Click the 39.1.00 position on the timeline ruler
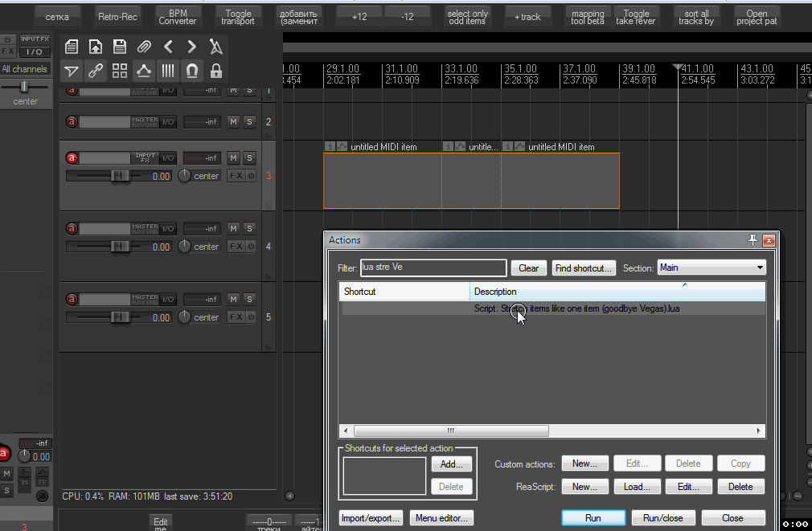Image resolution: width=812 pixels, height=531 pixels. [x=638, y=69]
